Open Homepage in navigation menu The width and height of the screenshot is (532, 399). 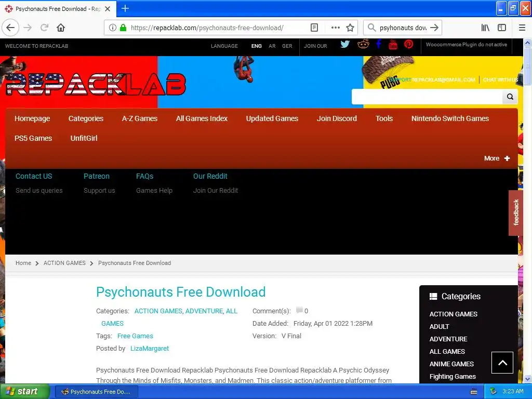[x=32, y=118]
